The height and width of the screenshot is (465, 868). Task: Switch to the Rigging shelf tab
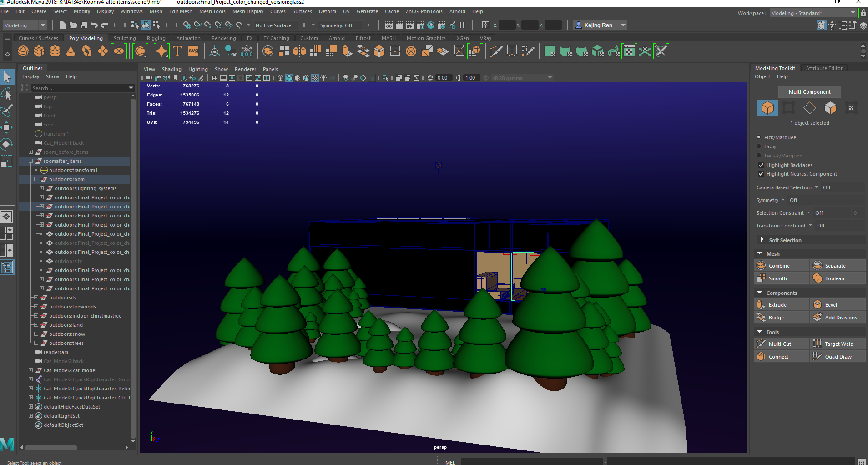(x=156, y=38)
